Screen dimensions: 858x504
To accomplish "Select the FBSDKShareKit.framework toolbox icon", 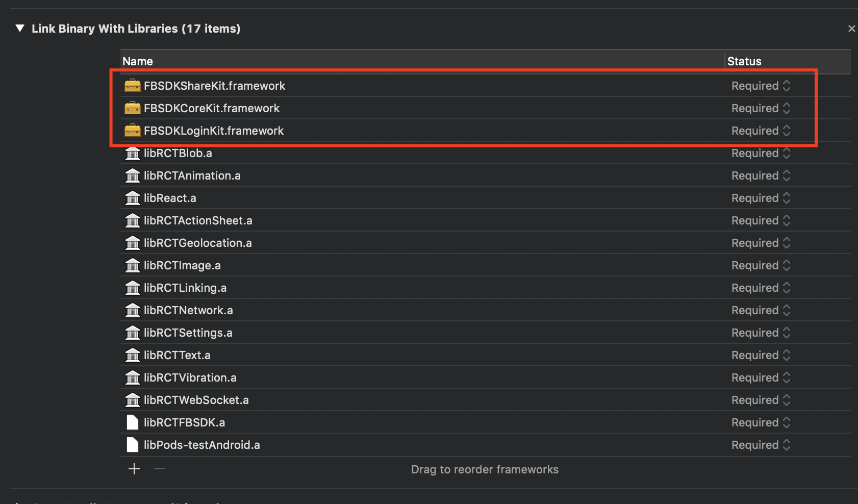I will 132,85.
